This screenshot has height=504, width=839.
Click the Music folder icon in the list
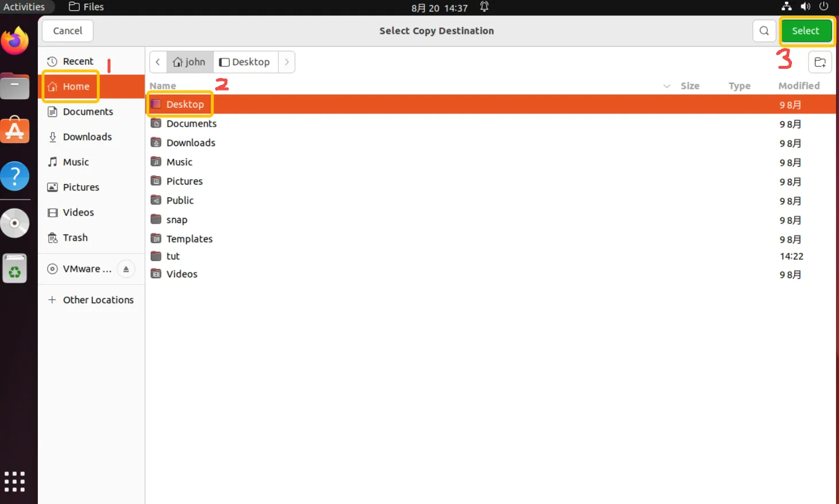156,162
